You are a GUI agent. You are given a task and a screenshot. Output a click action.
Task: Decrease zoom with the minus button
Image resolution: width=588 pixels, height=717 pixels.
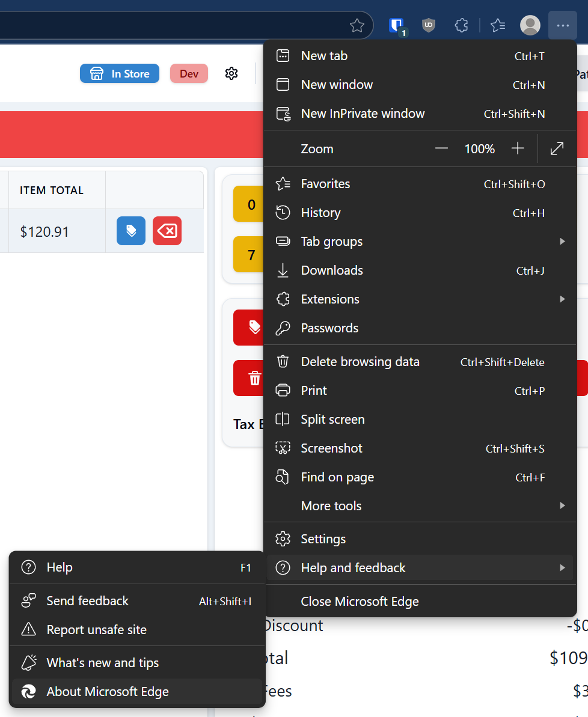coord(442,148)
